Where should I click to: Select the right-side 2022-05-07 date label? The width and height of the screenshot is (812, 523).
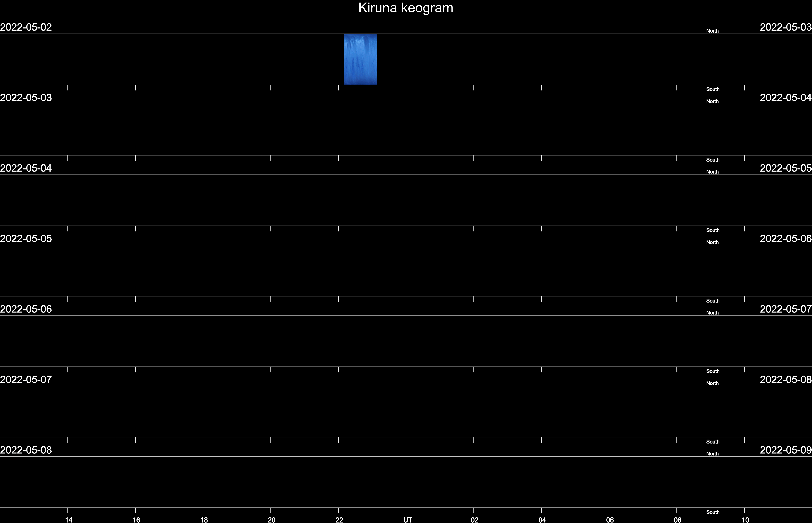click(x=786, y=309)
